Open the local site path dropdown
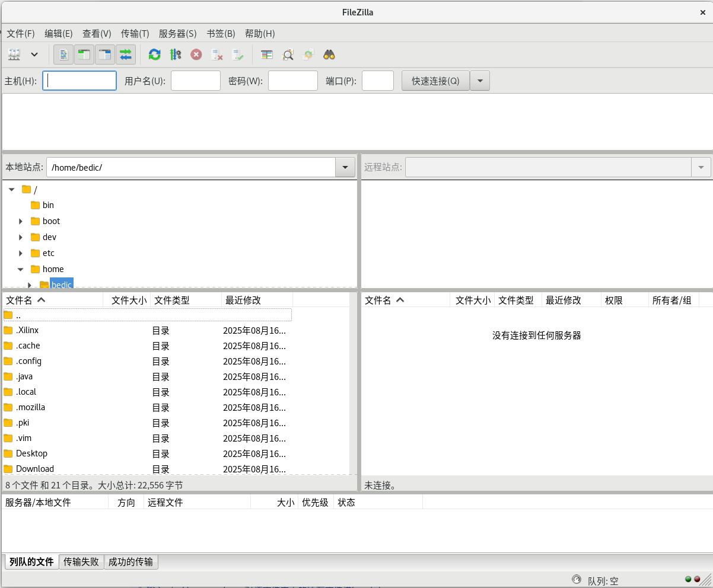713x588 pixels. point(345,168)
